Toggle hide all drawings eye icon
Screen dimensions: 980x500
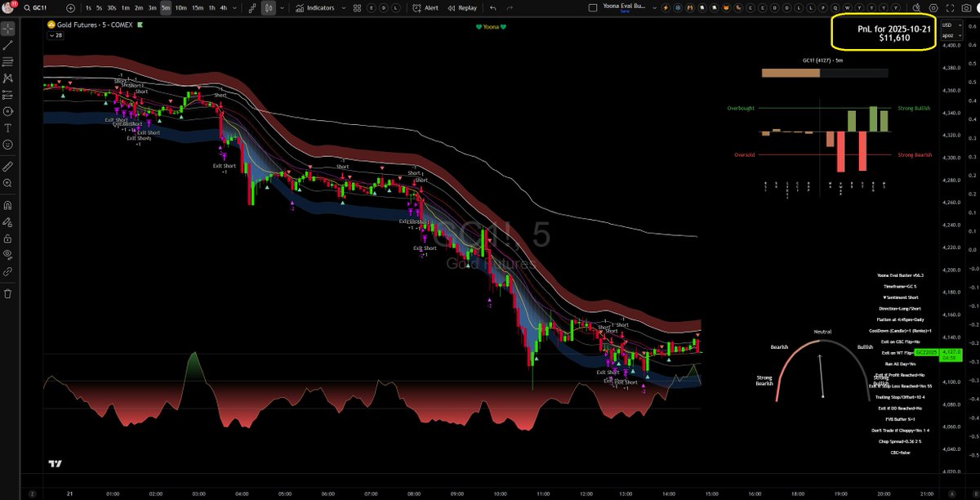[8, 255]
